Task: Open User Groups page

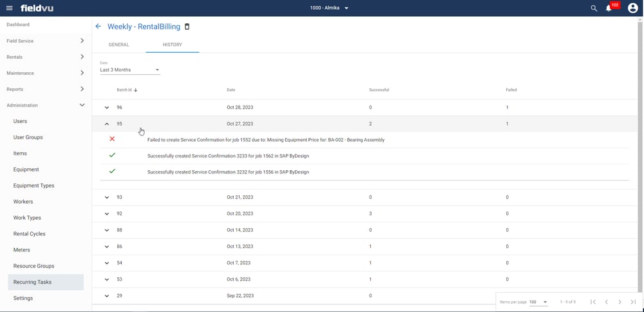Action: pyautogui.click(x=28, y=137)
